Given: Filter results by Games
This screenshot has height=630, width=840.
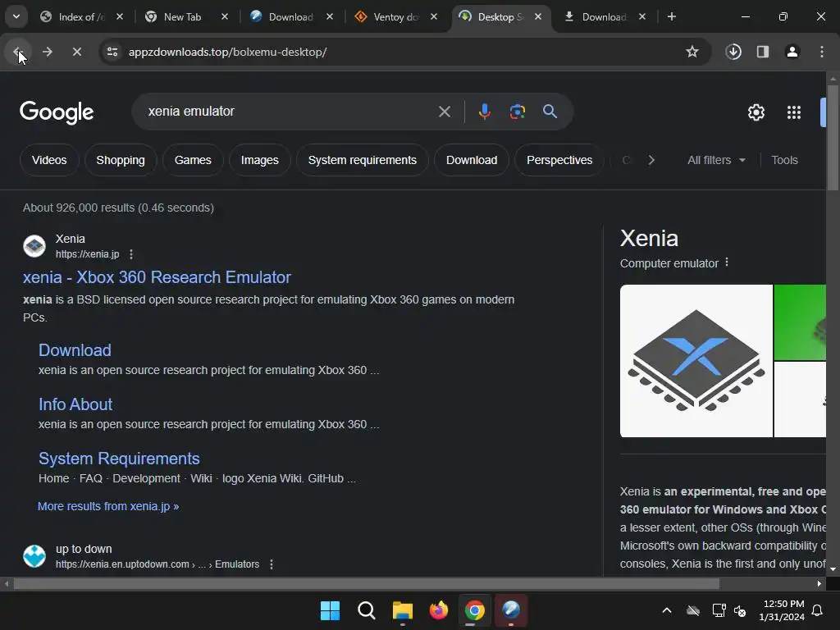Looking at the screenshot, I should coord(193,160).
